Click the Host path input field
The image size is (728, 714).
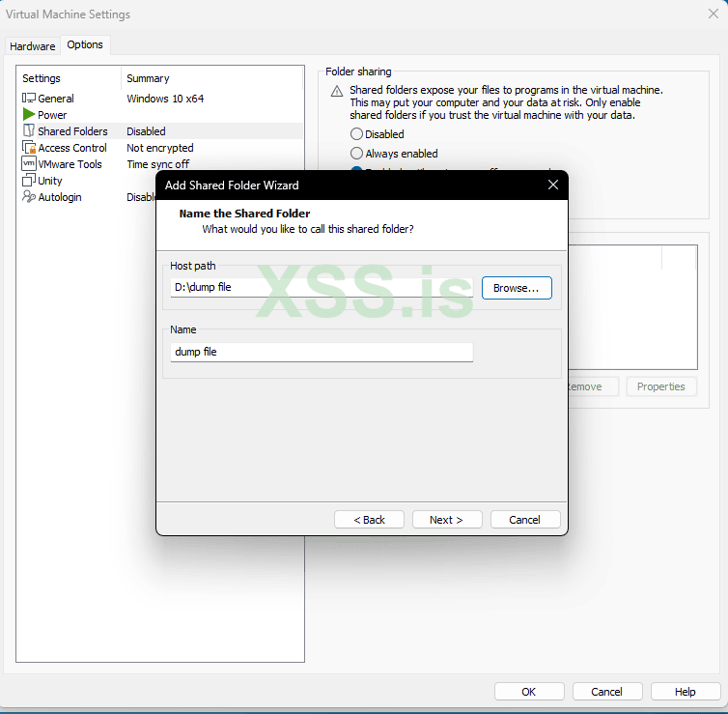point(322,288)
